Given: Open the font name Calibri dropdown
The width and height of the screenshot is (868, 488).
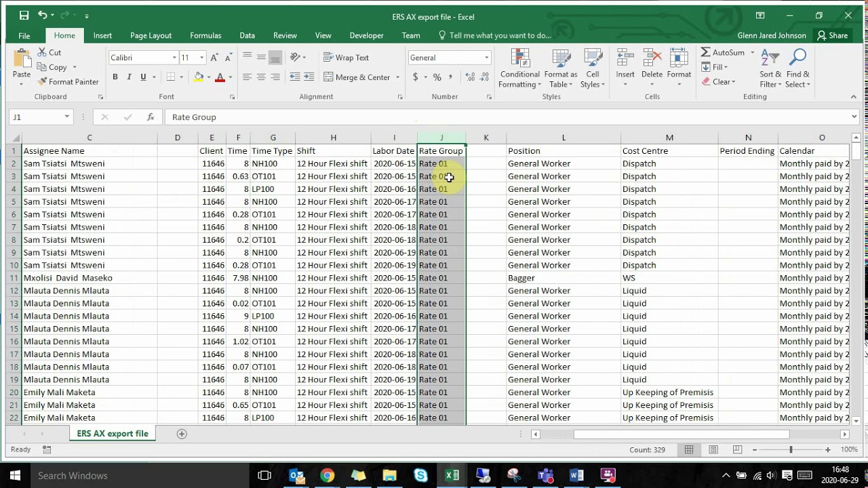Looking at the screenshot, I should click(x=174, y=58).
